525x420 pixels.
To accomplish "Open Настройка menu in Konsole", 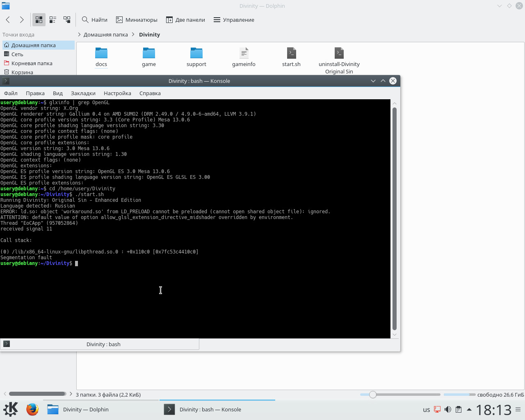I will [117, 93].
